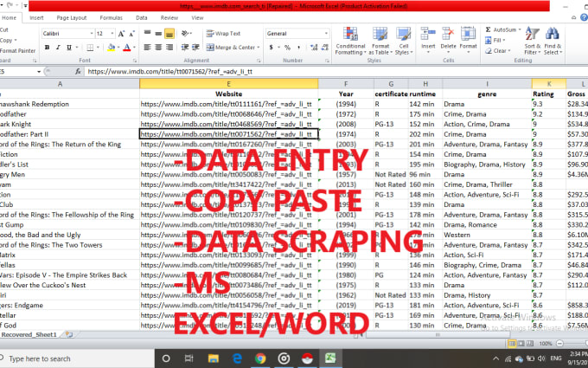Select column E header

tap(229, 84)
